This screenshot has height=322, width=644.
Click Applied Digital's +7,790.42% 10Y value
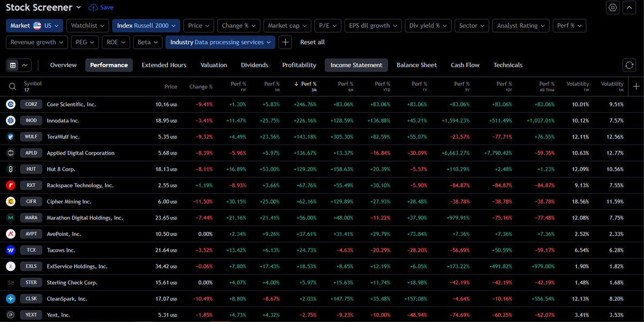[x=498, y=152]
